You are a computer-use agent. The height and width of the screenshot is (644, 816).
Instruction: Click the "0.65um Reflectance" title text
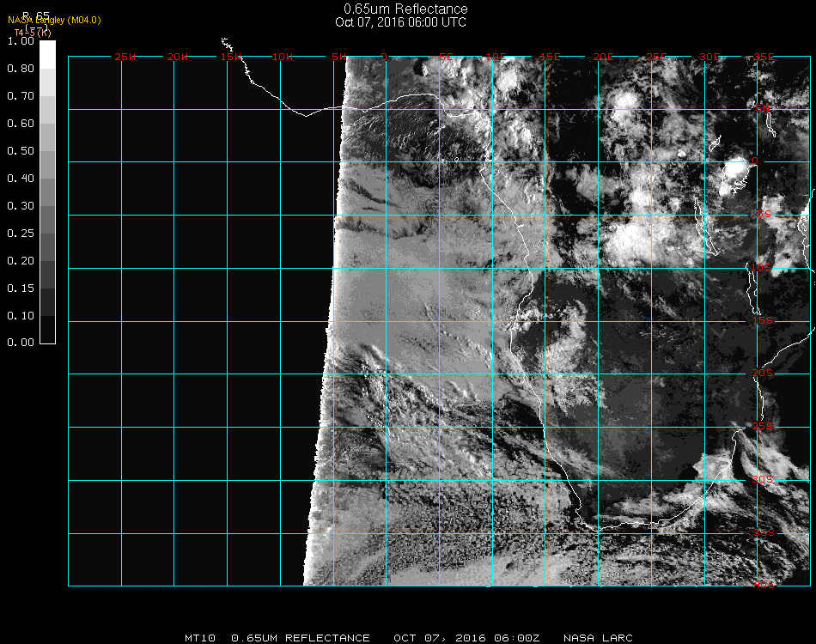pos(405,9)
